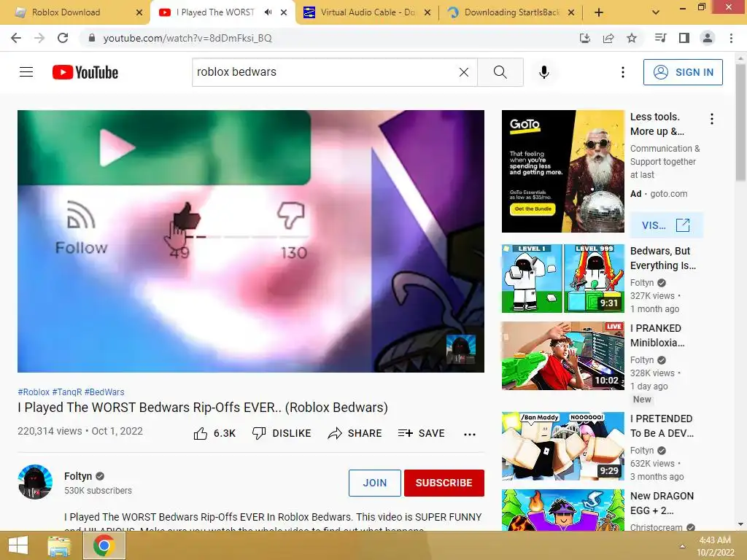The image size is (747, 560).
Task: Toggle the Chrome side panel icon
Action: pyautogui.click(x=684, y=38)
